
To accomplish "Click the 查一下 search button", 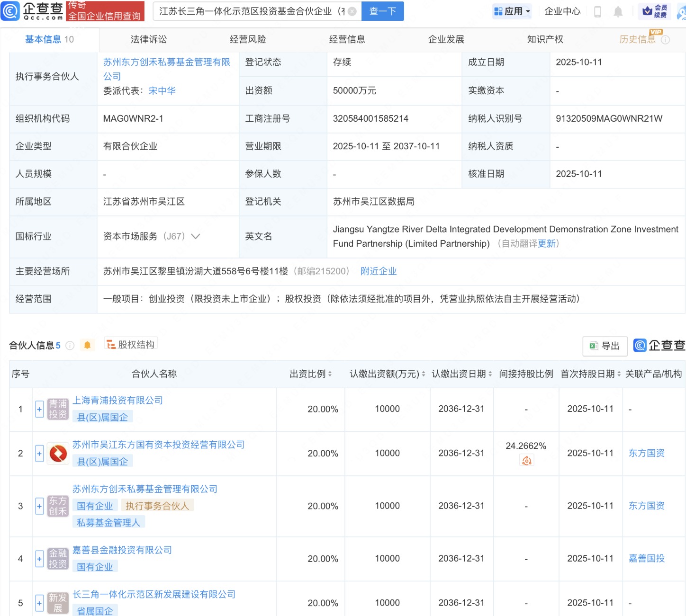I will coord(382,11).
